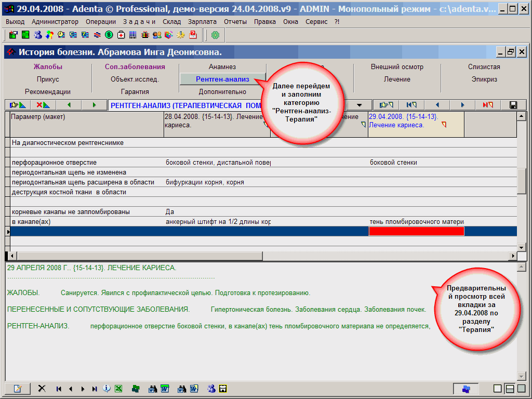Click the green dollar sign toolbar icon

pos(109,35)
